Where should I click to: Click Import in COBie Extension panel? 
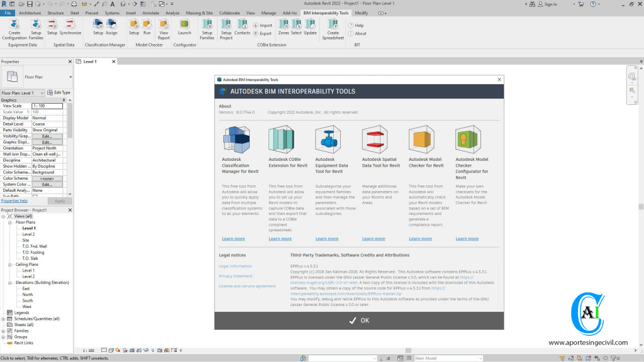(264, 26)
